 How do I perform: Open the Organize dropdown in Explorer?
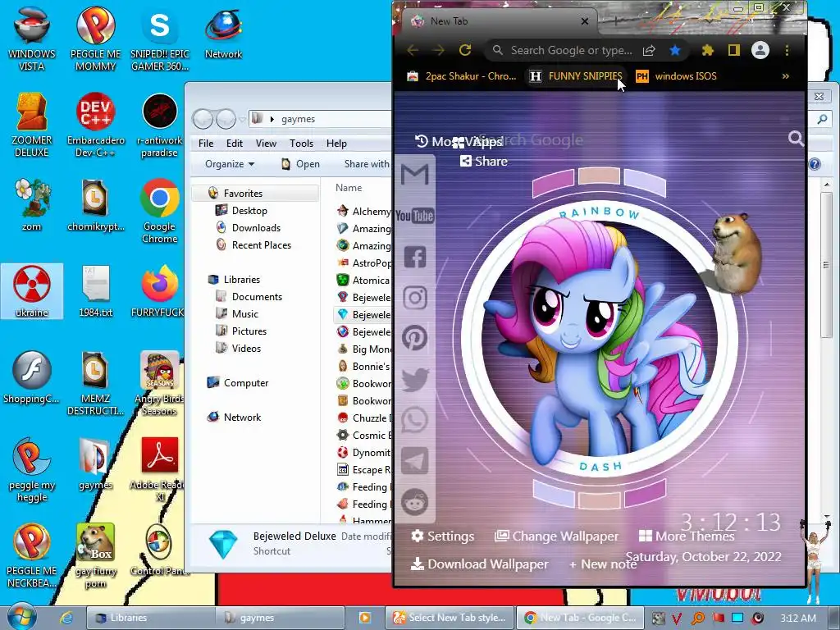[x=230, y=164]
